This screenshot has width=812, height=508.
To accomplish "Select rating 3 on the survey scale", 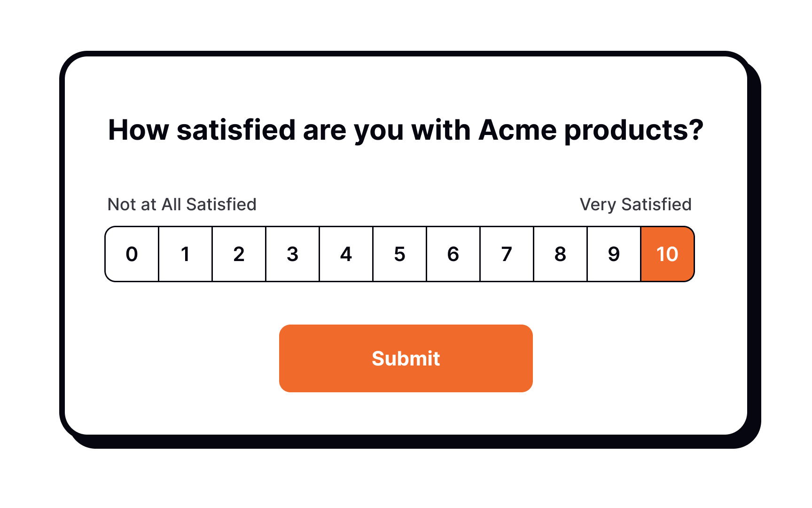I will coord(292,254).
